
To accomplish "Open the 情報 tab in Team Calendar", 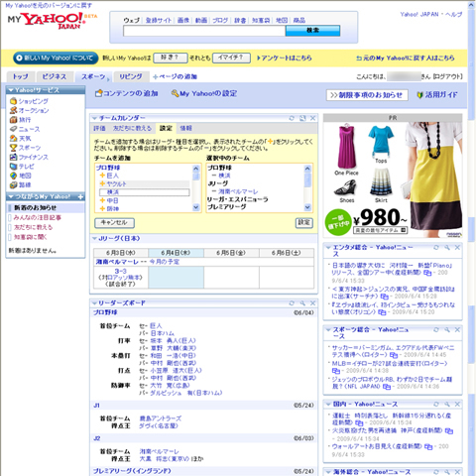I will 185,128.
